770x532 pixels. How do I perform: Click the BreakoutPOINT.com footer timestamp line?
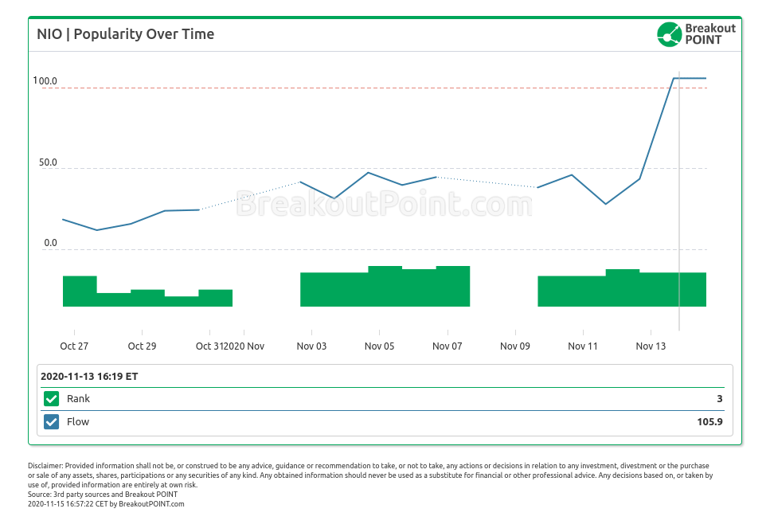106,504
